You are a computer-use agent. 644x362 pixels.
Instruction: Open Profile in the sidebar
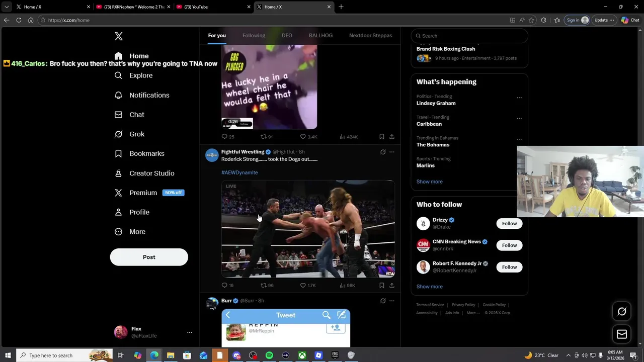click(x=132, y=212)
